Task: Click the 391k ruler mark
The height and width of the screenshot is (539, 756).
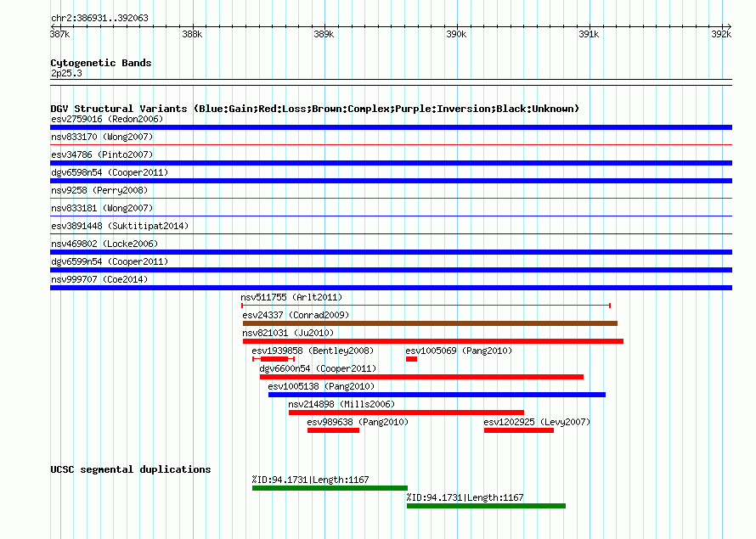Action: 589,34
